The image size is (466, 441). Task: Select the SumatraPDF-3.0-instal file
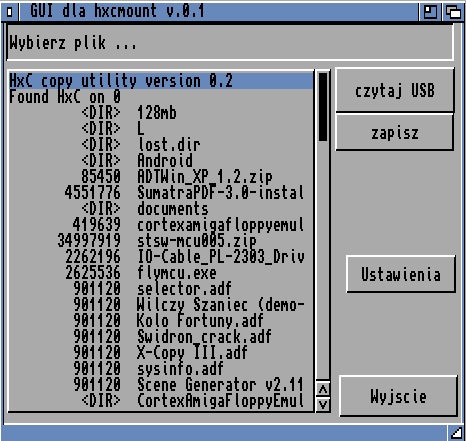coord(161,193)
